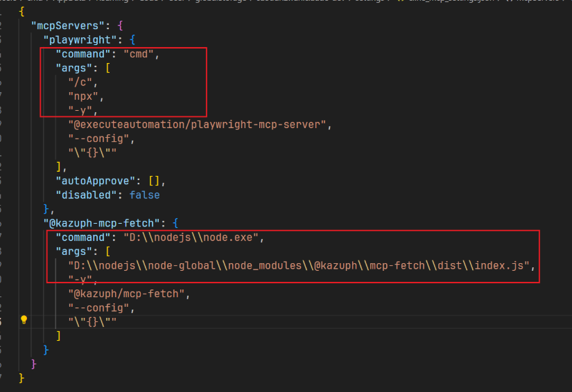
Task: Click the opening brace after "mcpServers":
Action: coord(121,26)
